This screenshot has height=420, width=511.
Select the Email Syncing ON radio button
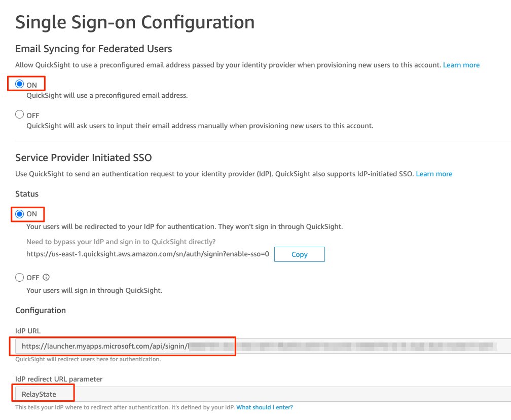coord(20,84)
